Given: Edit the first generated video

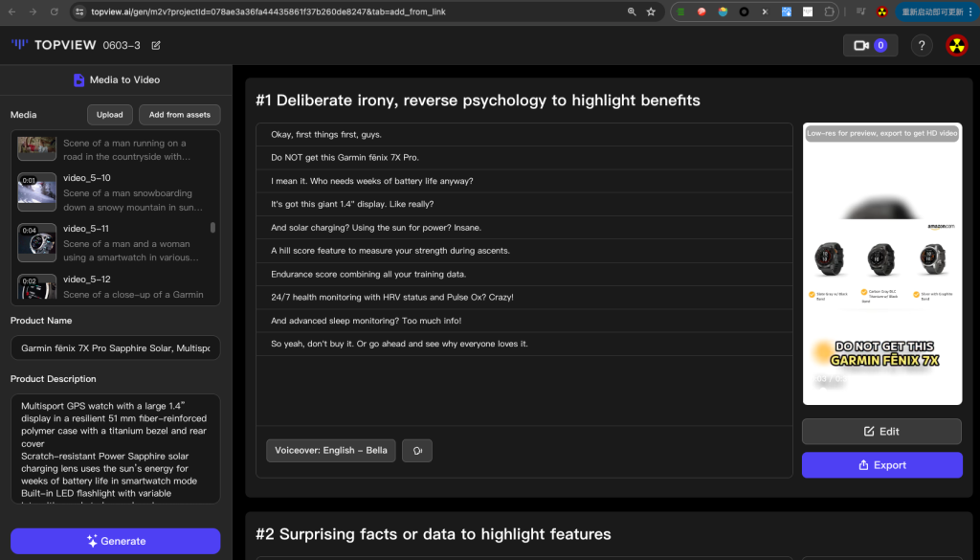Looking at the screenshot, I should (x=881, y=431).
